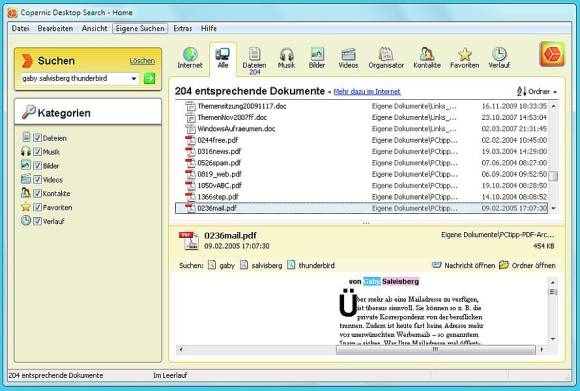Toggle the Verlauf category checkbox
The image size is (580, 391).
(37, 221)
